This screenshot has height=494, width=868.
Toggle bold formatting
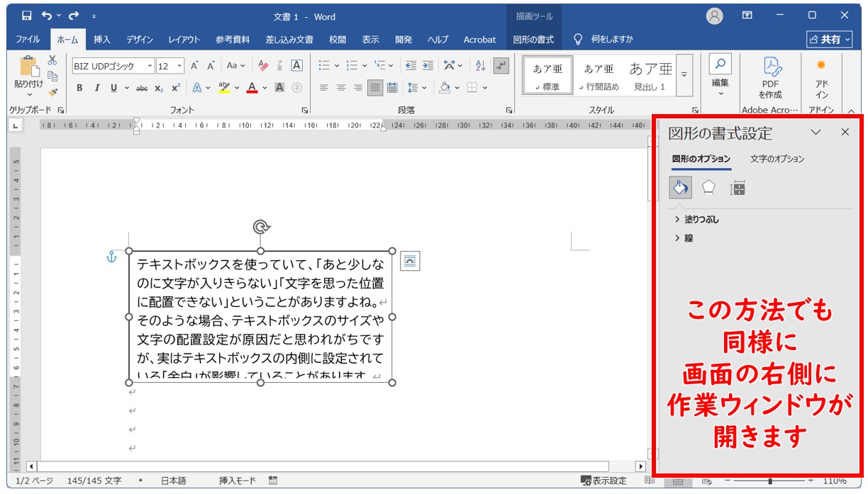pyautogui.click(x=79, y=88)
